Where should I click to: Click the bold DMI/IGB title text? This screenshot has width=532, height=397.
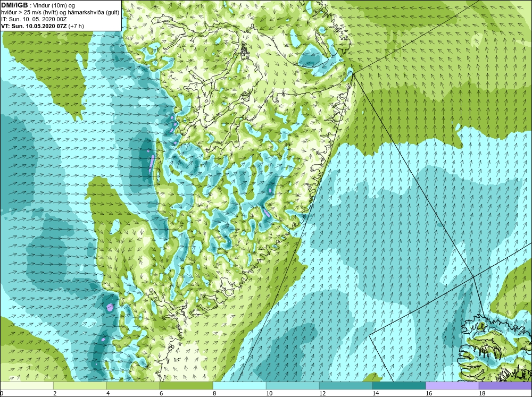[14, 5]
